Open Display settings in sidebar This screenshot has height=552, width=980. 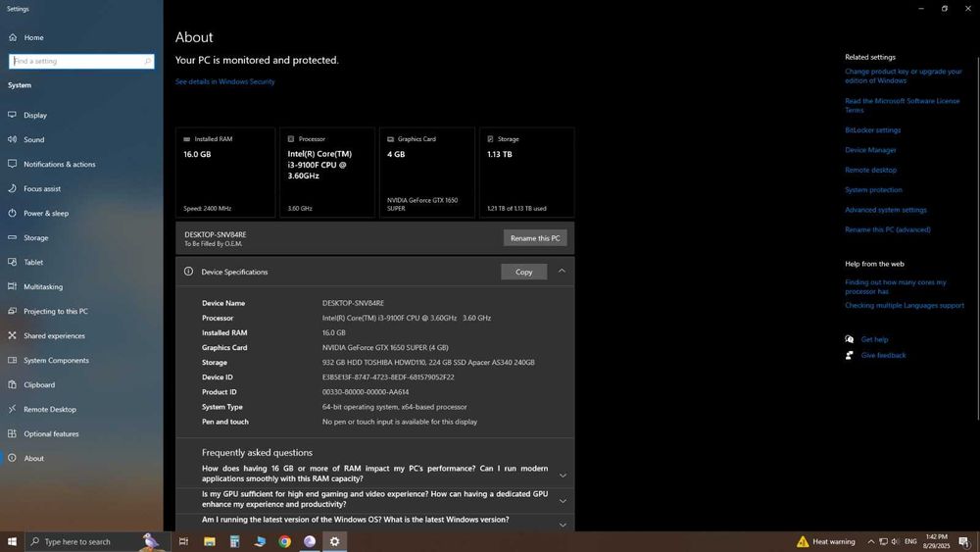click(x=35, y=115)
